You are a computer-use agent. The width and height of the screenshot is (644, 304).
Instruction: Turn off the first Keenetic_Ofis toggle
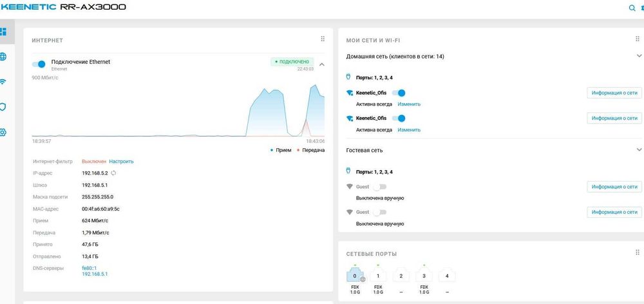399,93
